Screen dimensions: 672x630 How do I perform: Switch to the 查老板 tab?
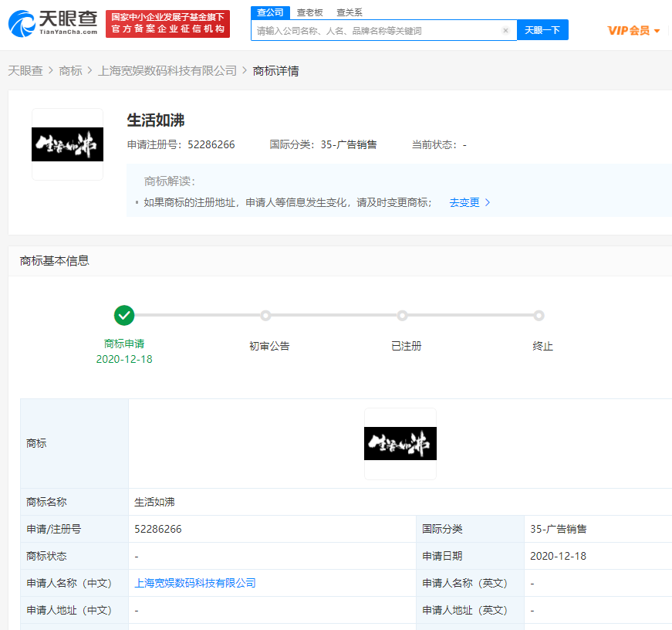[x=309, y=12]
